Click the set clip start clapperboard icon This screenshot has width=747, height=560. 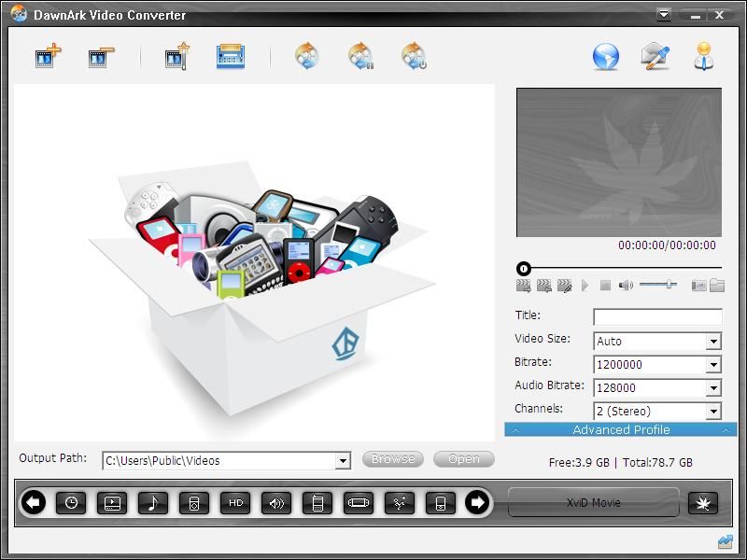pyautogui.click(x=523, y=286)
